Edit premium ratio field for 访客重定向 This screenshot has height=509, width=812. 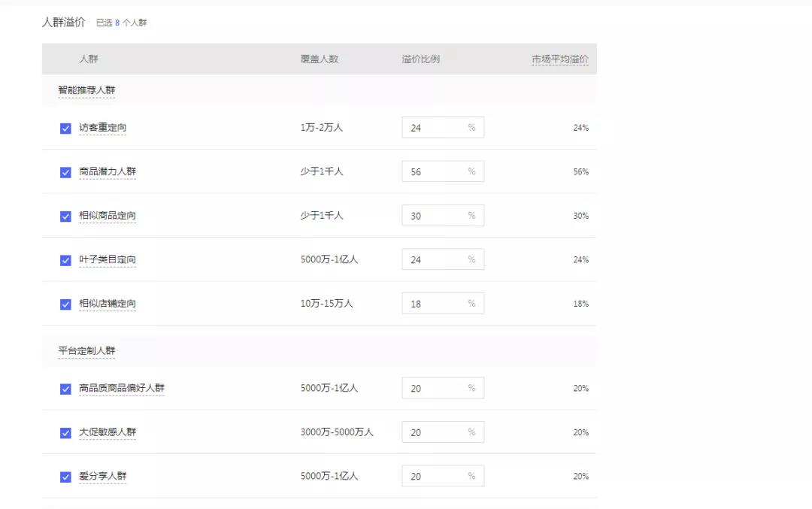coord(443,127)
